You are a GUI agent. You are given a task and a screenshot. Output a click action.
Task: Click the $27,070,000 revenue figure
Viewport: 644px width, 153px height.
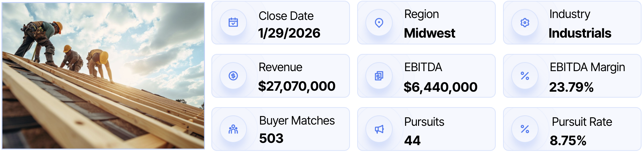point(296,86)
